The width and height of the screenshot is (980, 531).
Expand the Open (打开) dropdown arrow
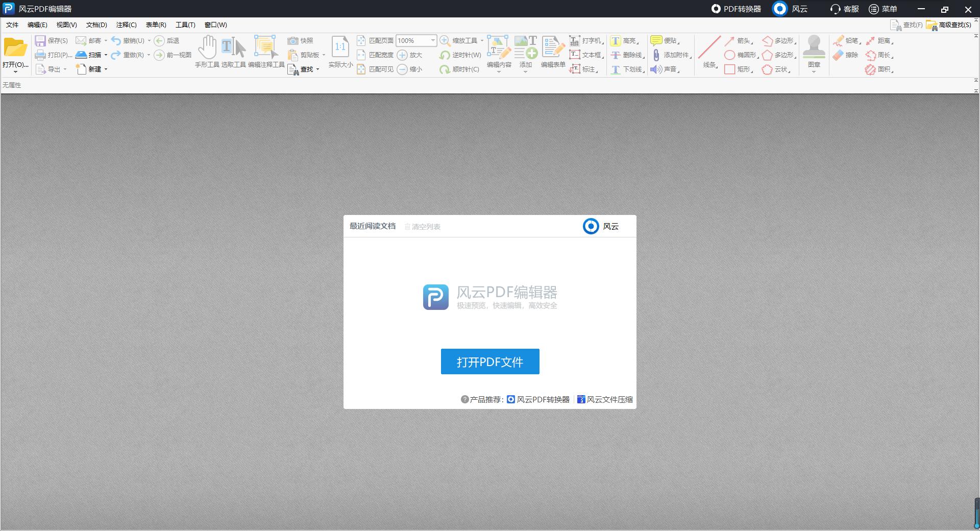(15, 72)
